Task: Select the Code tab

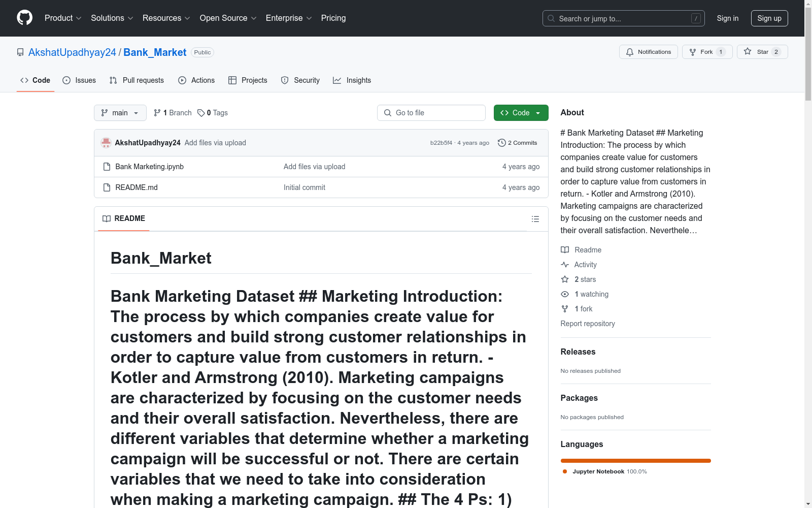Action: tap(35, 80)
